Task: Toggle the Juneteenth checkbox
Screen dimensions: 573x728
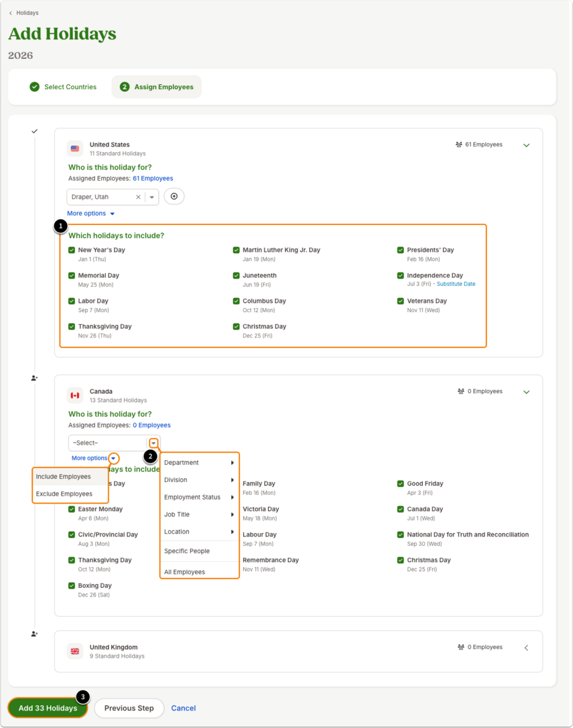Action: tap(236, 276)
